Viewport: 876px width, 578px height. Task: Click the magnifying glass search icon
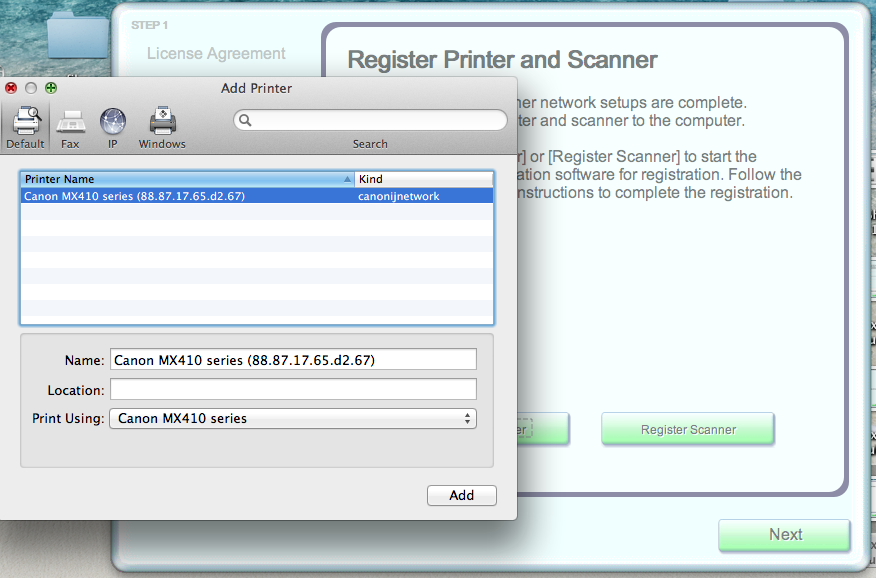click(x=245, y=120)
